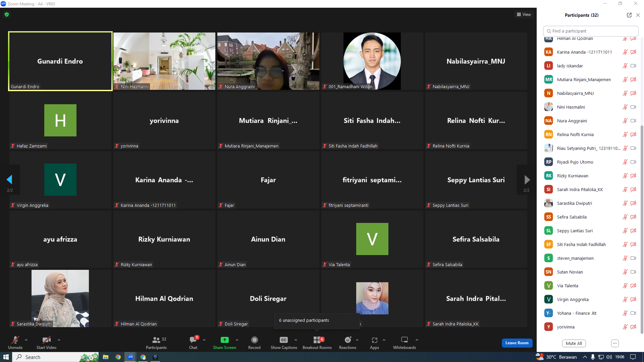Expand the Whiteboards options arrow
Screen dimensions: 644x362
coord(417,340)
